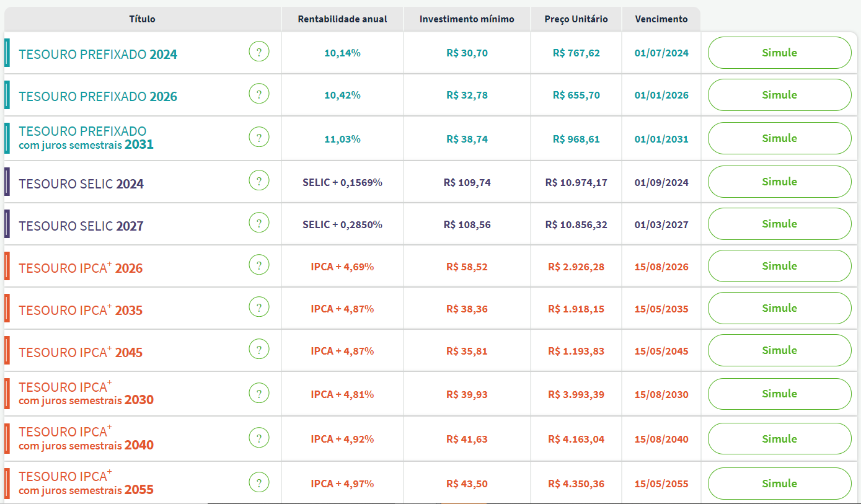
Task: Show info icon for Tesouro IPCA+ 2035
Action: [x=259, y=307]
